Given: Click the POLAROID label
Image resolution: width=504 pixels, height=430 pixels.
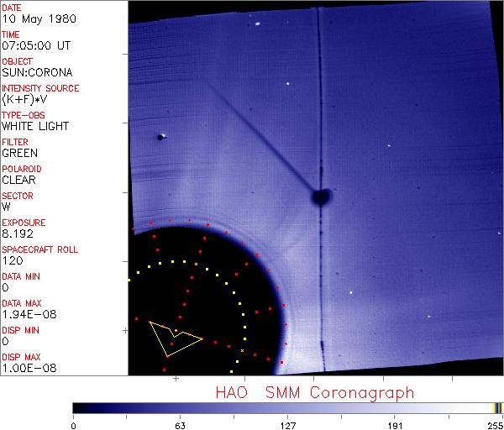Looking at the screenshot, I should pos(22,169).
